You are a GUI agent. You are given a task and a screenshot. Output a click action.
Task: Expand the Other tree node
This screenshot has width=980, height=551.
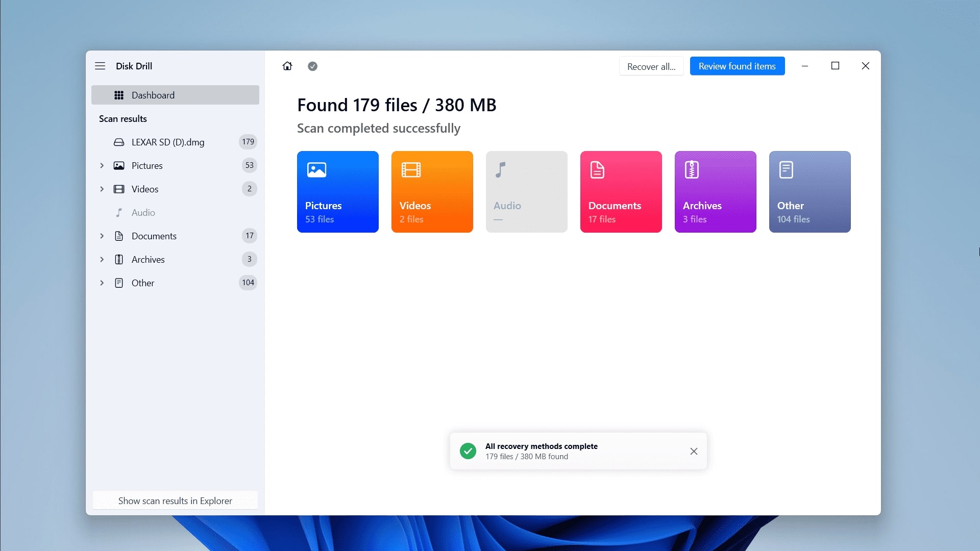pos(102,283)
